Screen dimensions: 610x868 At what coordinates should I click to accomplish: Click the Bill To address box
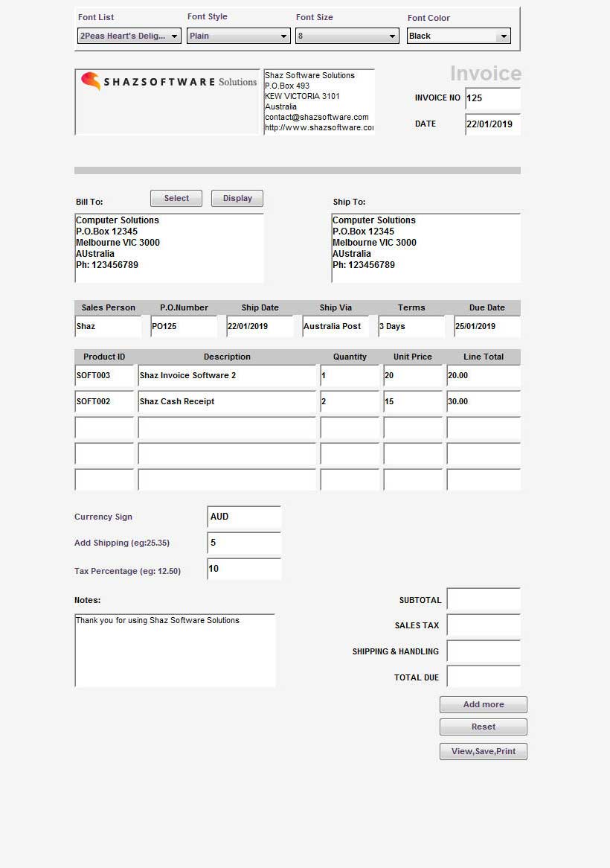[169, 248]
